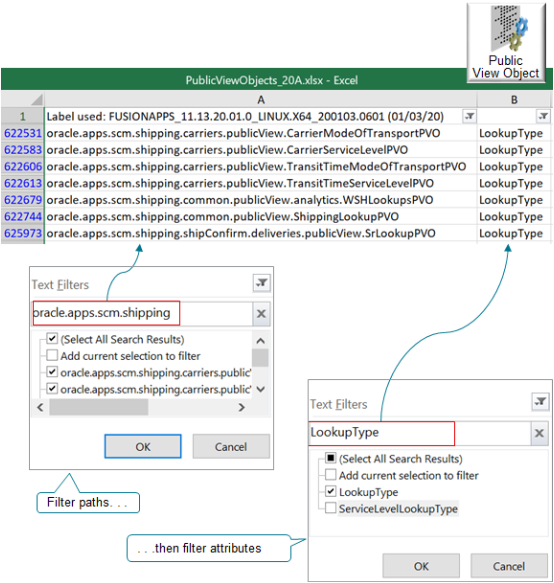Click LookupType cell in row 625973
554x583 pixels.
pyautogui.click(x=514, y=233)
